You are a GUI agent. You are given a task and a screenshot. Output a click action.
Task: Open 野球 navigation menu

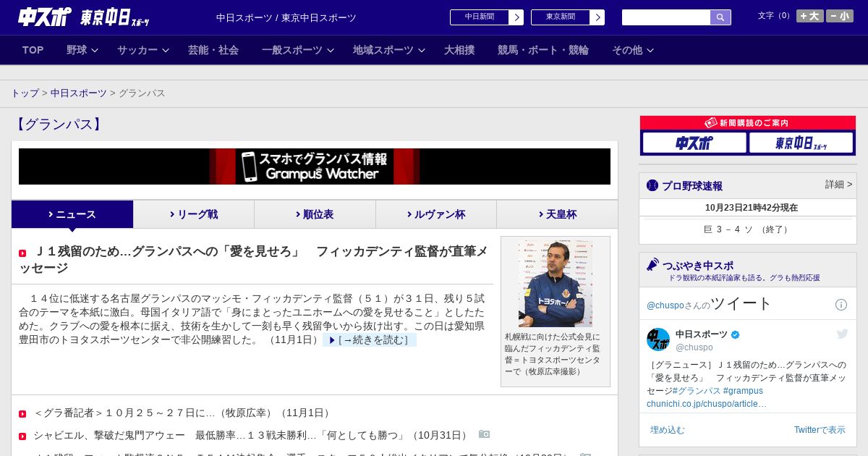[x=77, y=50]
